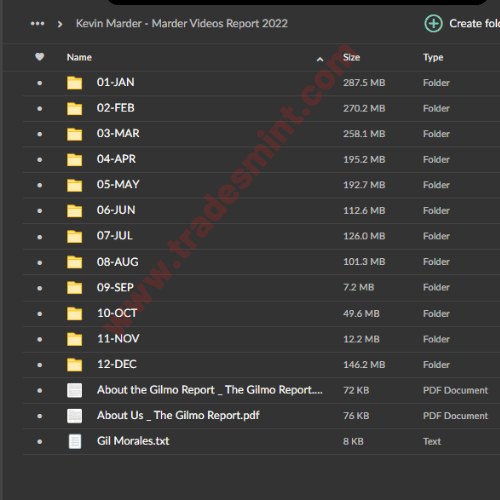Viewport: 500px width, 500px height.
Task: Open About the Gilmo Report _ The Gilmo Report file
Action: tap(210, 390)
